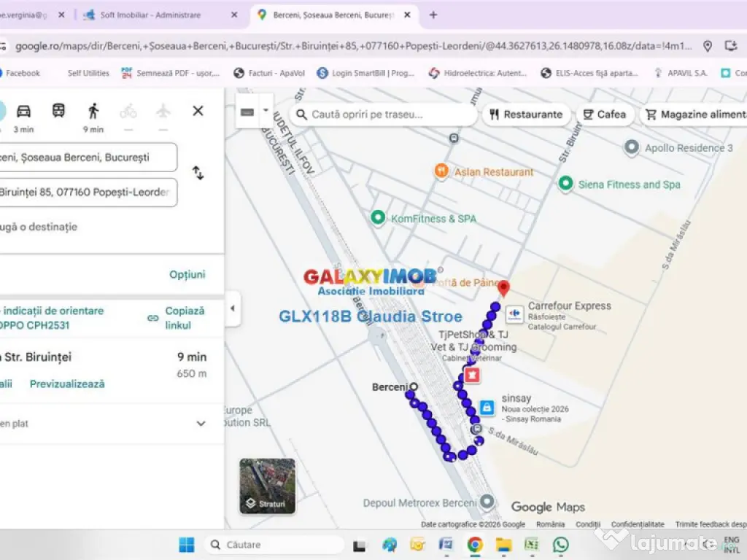This screenshot has width=747, height=560.
Task: Open Chrome from the Windows taskbar
Action: [x=475, y=545]
